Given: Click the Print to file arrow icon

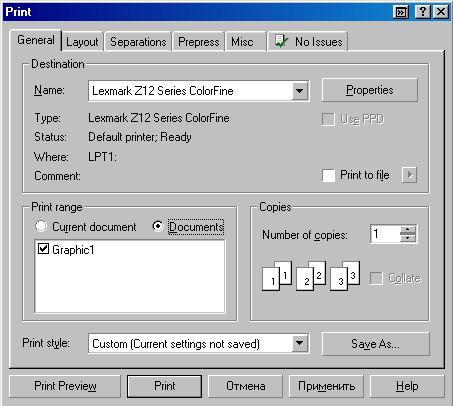Looking at the screenshot, I should (x=409, y=175).
